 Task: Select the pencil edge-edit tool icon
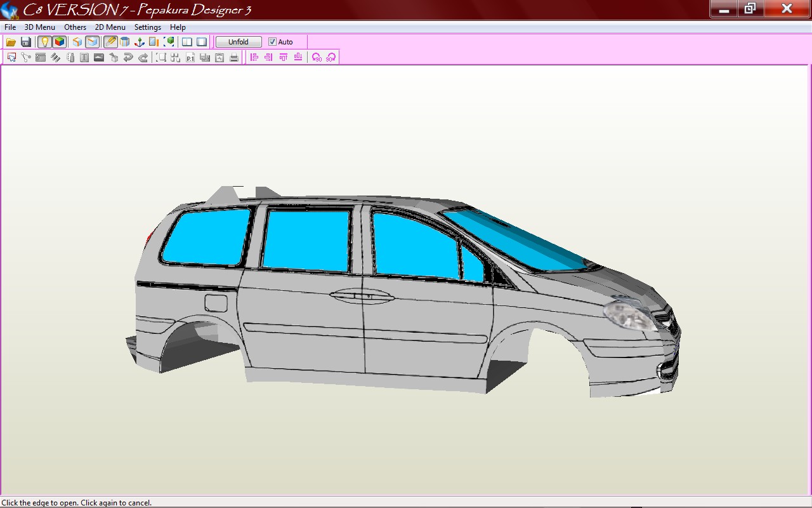[x=110, y=42]
